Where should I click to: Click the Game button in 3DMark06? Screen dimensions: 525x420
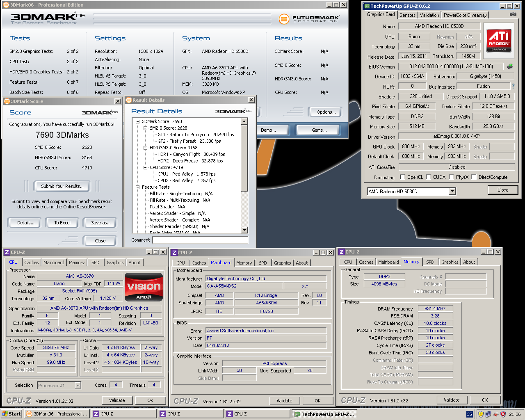coord(319,130)
